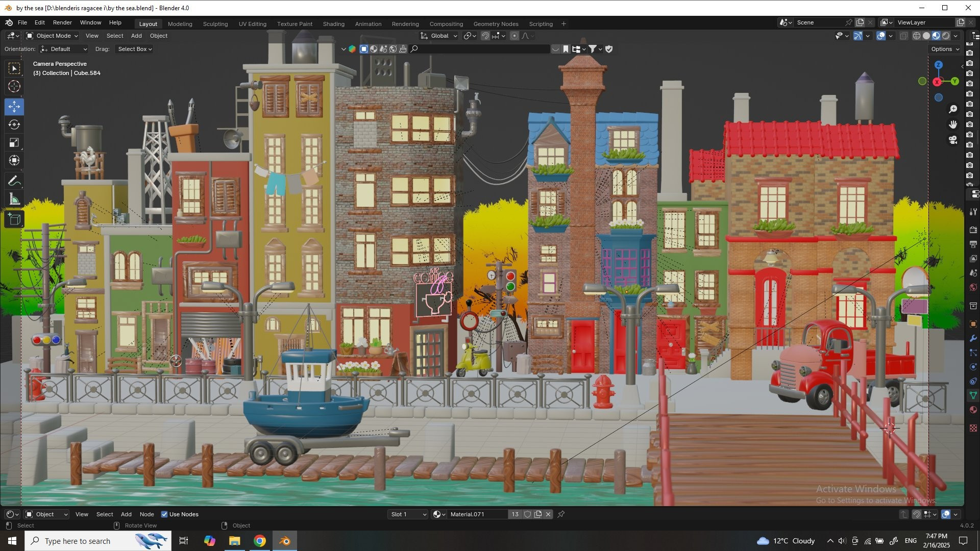Open the Object properties tab
Image resolution: width=980 pixels, height=551 pixels.
[x=973, y=324]
